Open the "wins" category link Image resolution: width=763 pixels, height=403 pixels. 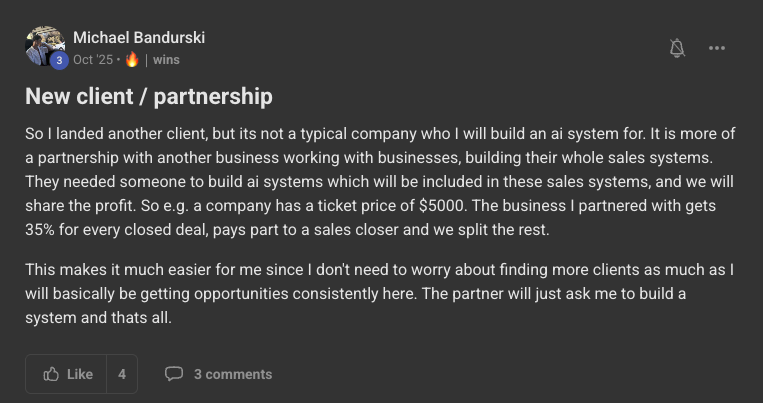click(166, 60)
